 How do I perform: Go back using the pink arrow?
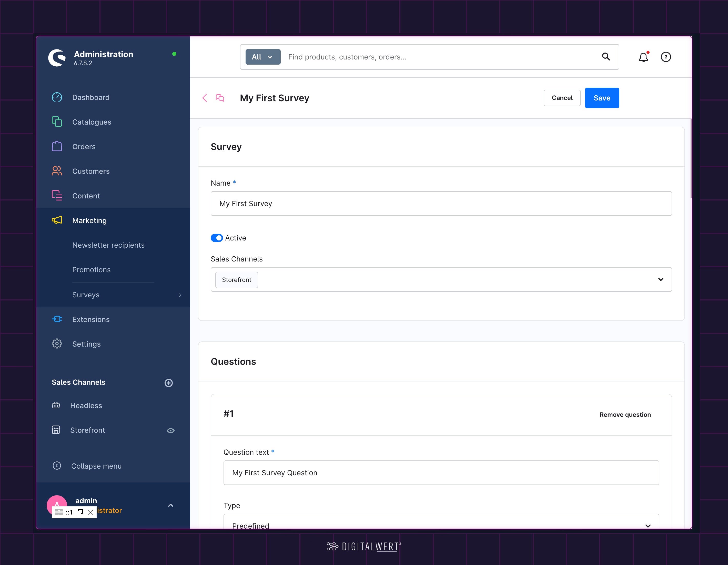(x=205, y=98)
